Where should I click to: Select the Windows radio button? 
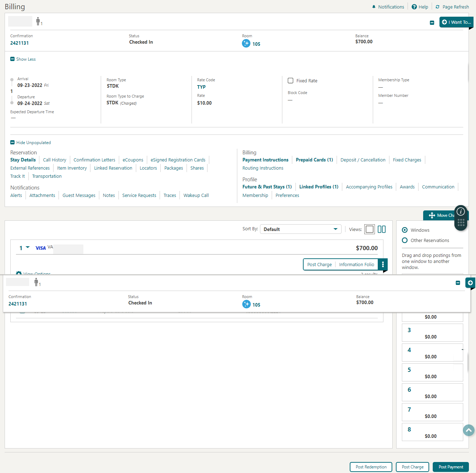point(405,230)
